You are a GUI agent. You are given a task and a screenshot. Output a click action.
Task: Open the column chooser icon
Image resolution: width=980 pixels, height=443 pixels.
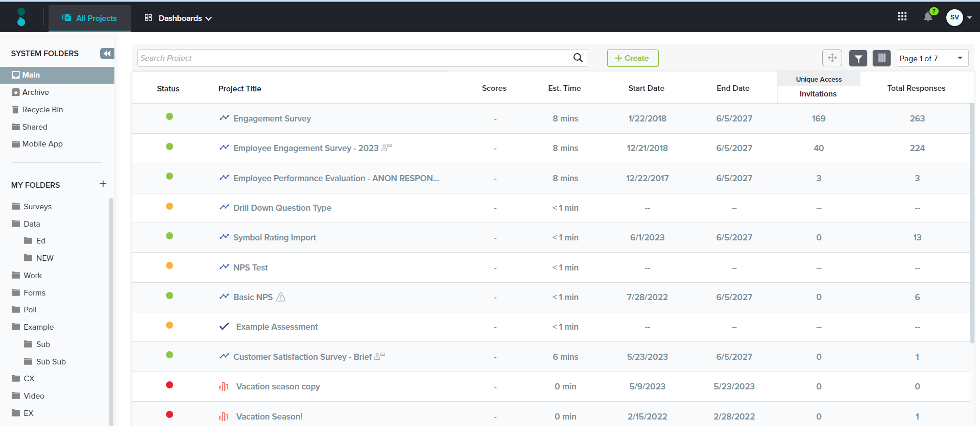click(881, 58)
